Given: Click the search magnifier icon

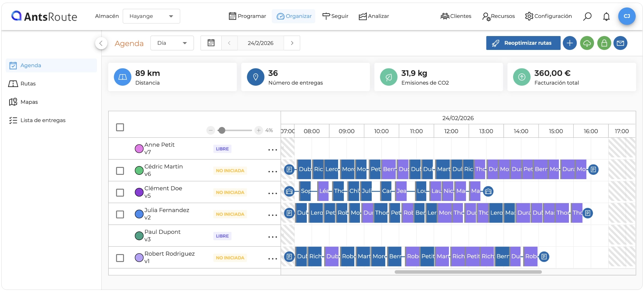Looking at the screenshot, I should coord(587,16).
